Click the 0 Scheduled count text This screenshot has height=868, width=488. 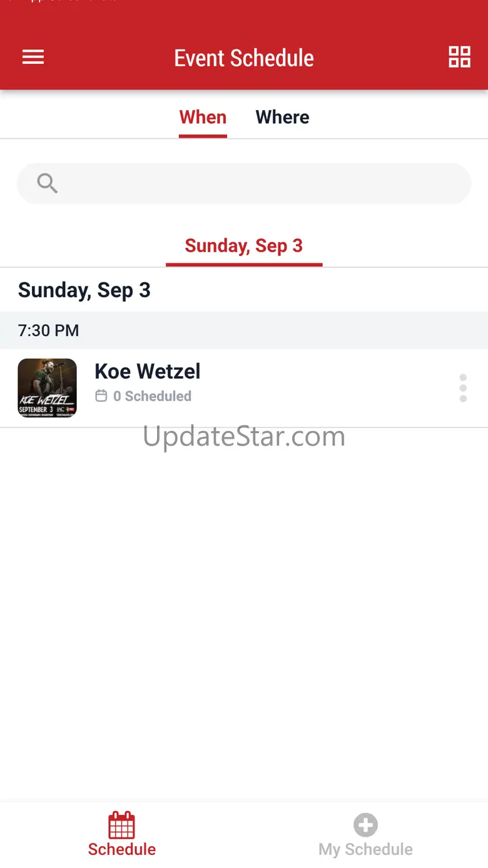coord(152,396)
